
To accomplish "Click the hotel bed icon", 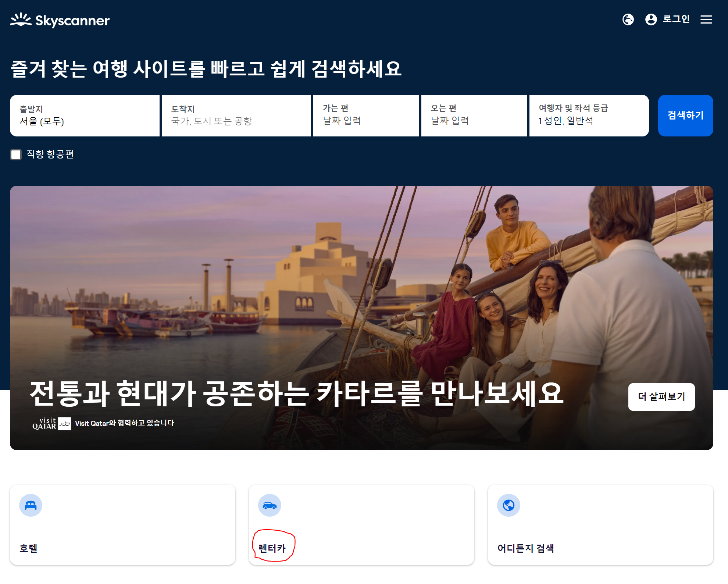I will pyautogui.click(x=31, y=505).
